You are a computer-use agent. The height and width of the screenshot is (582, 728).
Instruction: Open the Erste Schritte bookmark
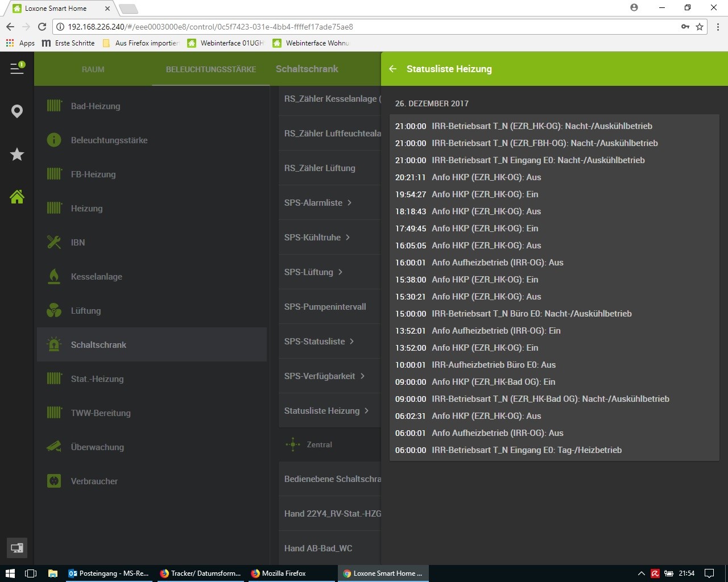pyautogui.click(x=68, y=43)
